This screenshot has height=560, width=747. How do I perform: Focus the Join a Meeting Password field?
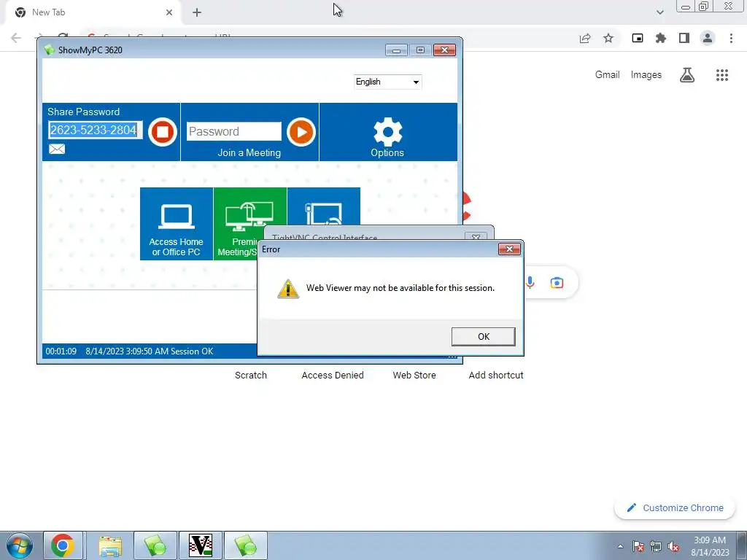(x=234, y=131)
